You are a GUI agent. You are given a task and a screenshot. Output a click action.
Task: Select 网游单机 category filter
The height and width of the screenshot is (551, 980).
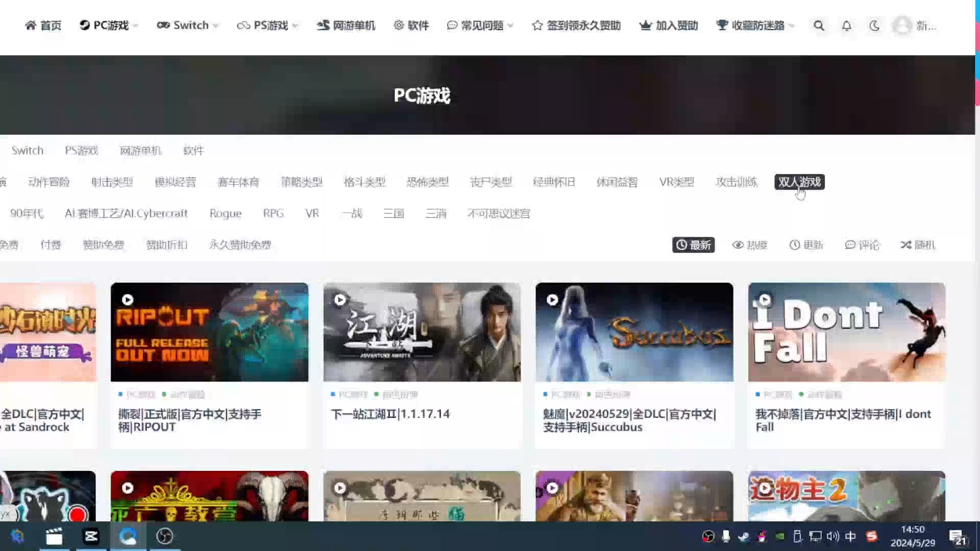(140, 151)
